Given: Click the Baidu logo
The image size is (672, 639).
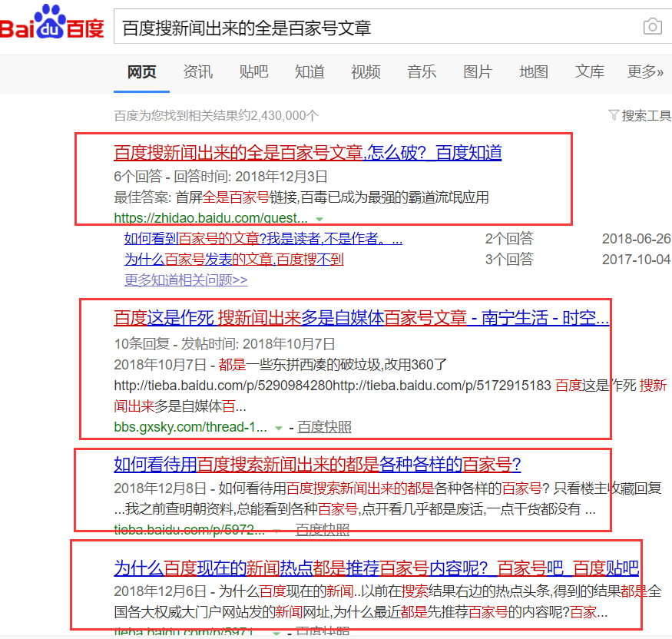Looking at the screenshot, I should coord(51,22).
